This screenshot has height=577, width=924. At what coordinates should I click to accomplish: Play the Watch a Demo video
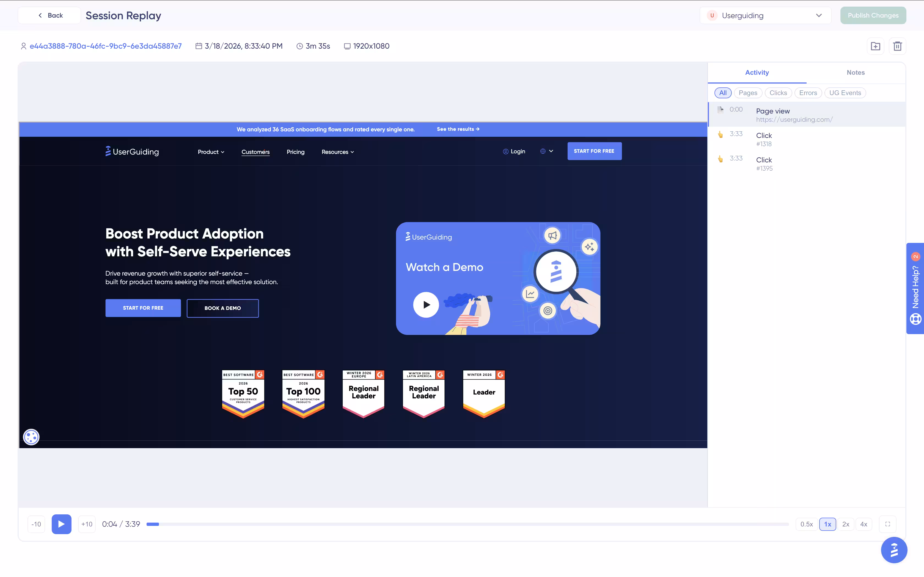click(x=426, y=304)
